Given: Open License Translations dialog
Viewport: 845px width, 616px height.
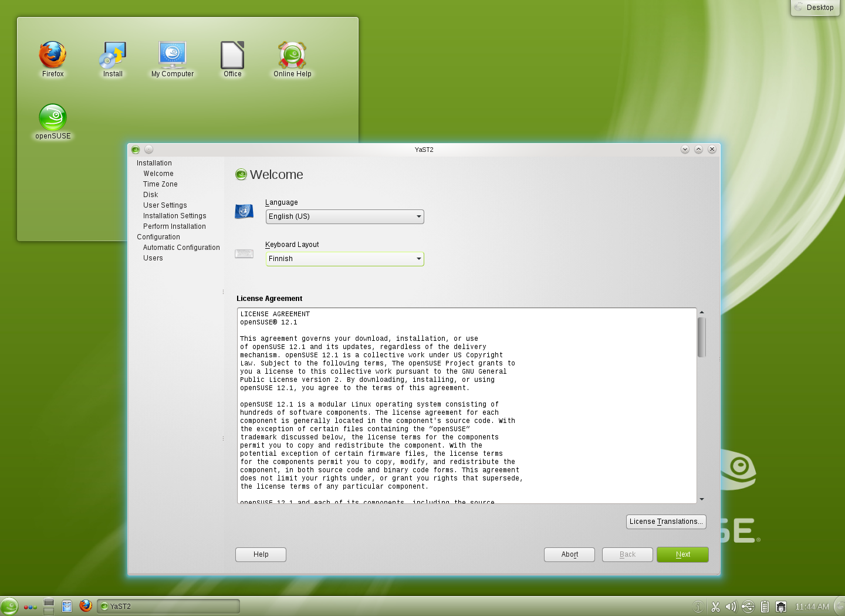Looking at the screenshot, I should click(666, 522).
